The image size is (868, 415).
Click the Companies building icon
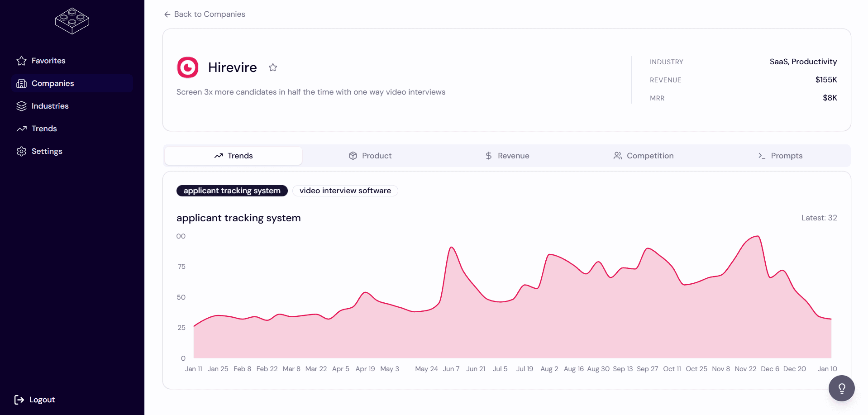click(x=21, y=83)
